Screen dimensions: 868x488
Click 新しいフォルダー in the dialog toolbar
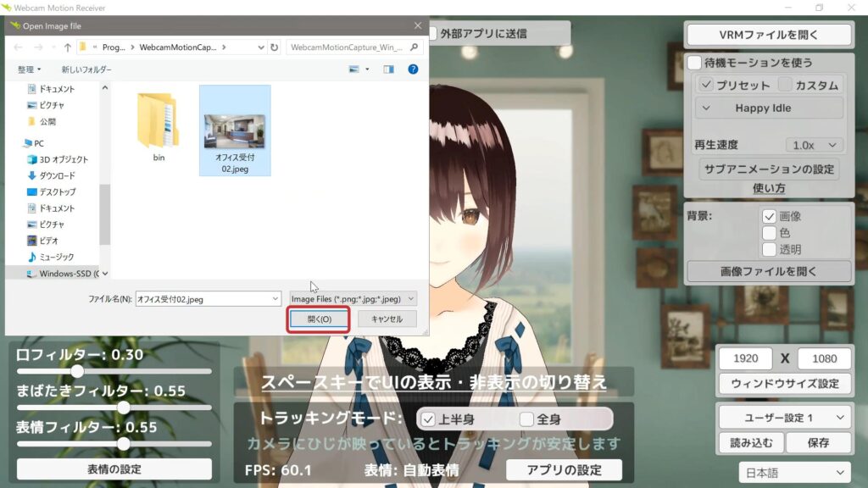86,69
